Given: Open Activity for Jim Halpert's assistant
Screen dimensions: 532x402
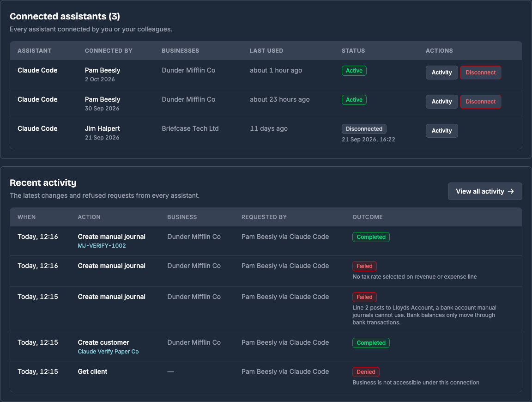Looking at the screenshot, I should point(441,131).
